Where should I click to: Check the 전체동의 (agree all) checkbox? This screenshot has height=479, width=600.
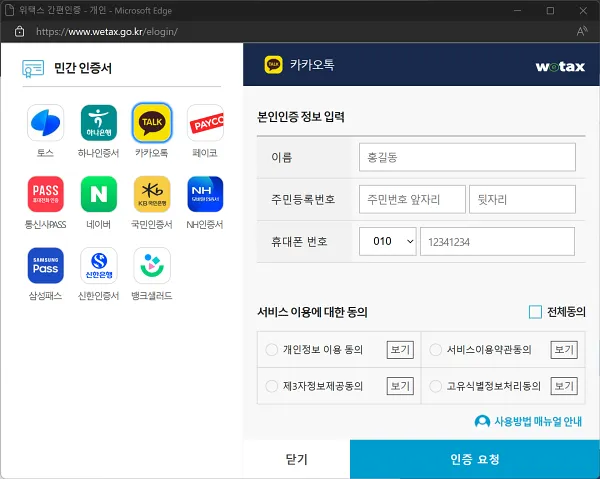[x=535, y=312]
